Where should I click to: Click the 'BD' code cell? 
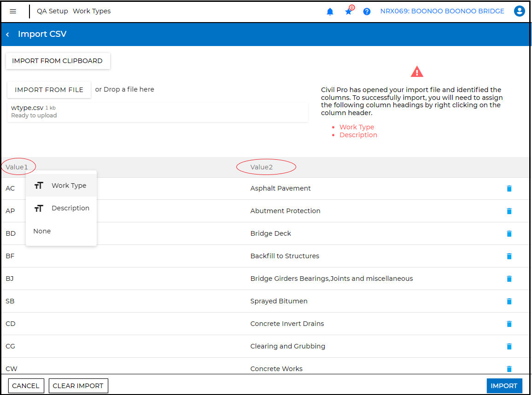(11, 233)
